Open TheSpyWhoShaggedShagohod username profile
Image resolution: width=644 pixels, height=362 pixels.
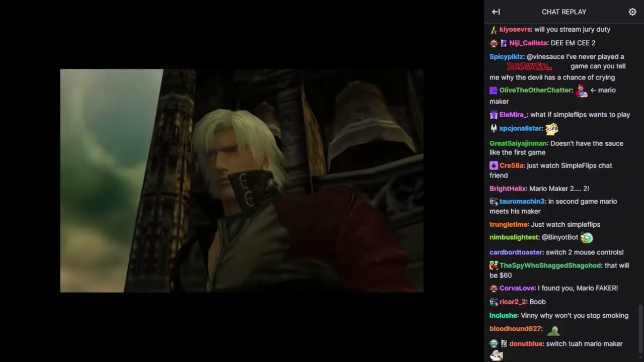click(x=550, y=265)
